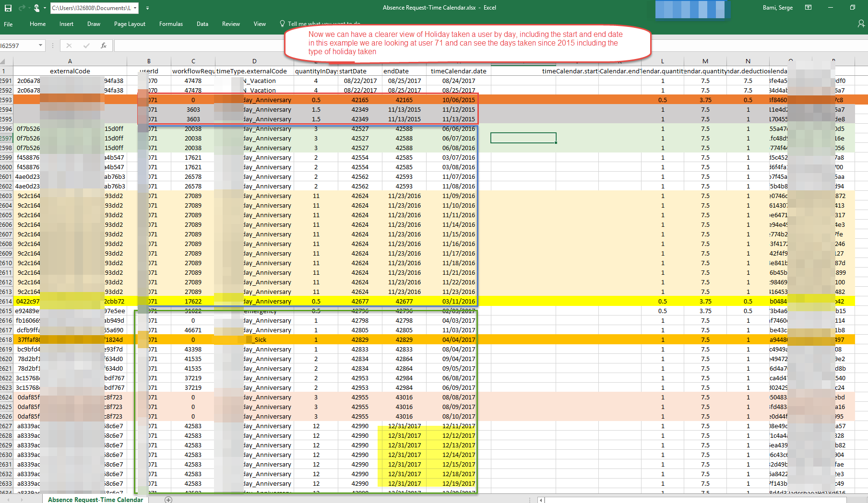Open Insert Function fx dialog
This screenshot has width=868, height=503.
[x=103, y=46]
